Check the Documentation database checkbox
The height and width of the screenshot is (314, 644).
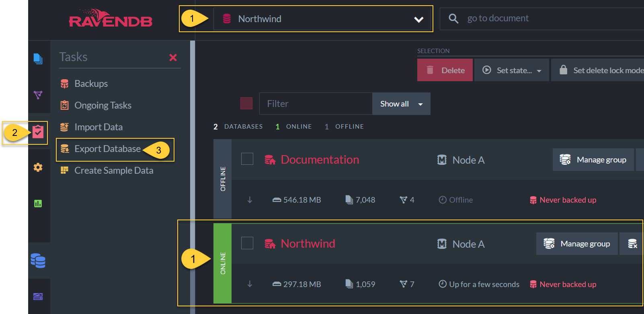(x=247, y=159)
